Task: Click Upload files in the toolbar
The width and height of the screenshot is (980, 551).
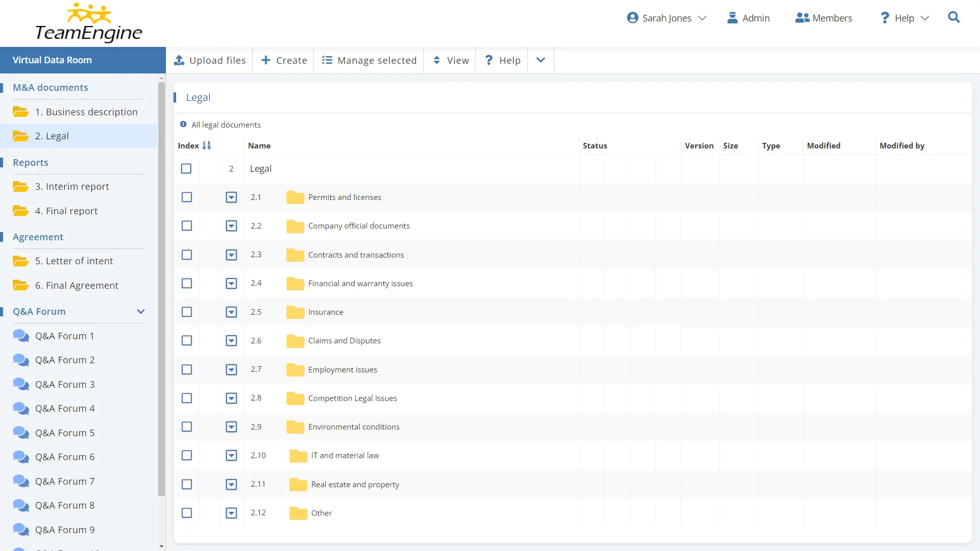Action: (x=210, y=60)
